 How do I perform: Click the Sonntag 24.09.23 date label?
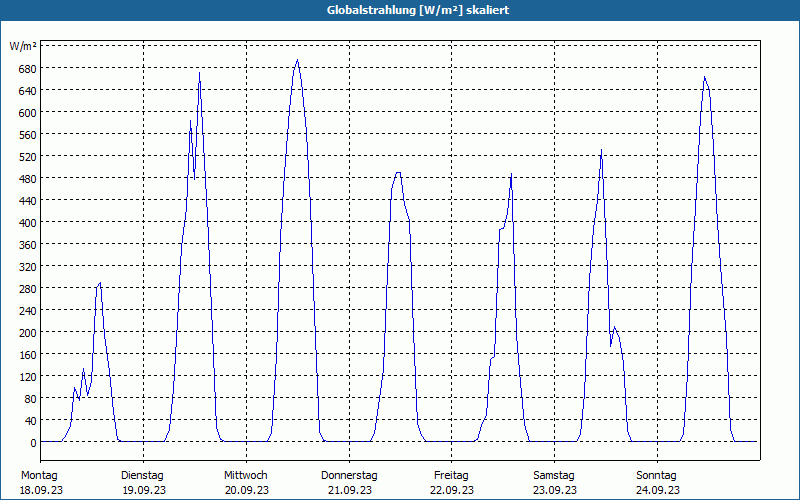[x=657, y=483]
